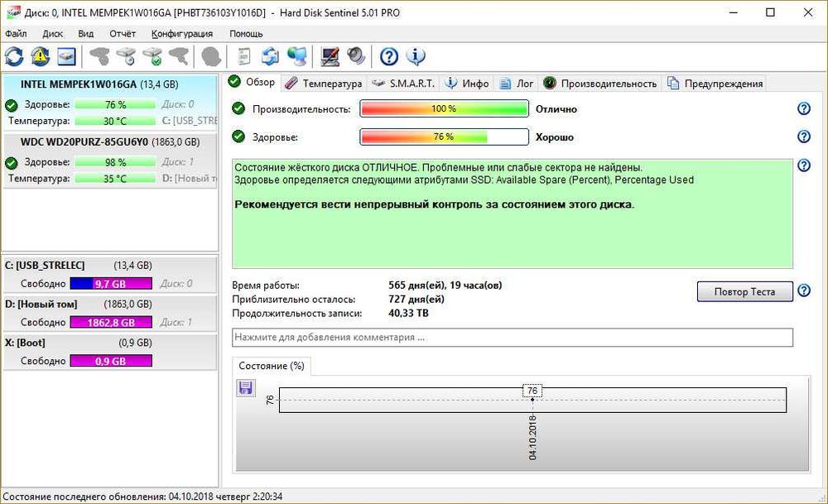Open the Отчёт menu
Screen dimensions: 828x504
123,34
